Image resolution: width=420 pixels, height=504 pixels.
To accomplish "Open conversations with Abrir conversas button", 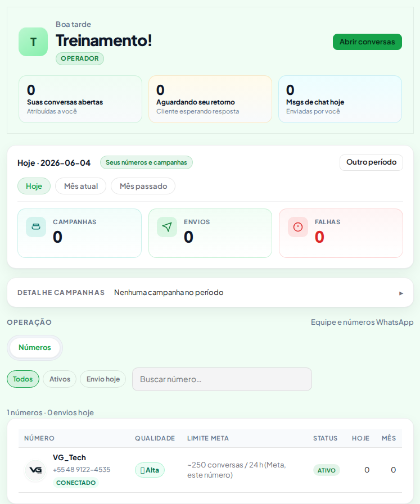I will [x=367, y=42].
